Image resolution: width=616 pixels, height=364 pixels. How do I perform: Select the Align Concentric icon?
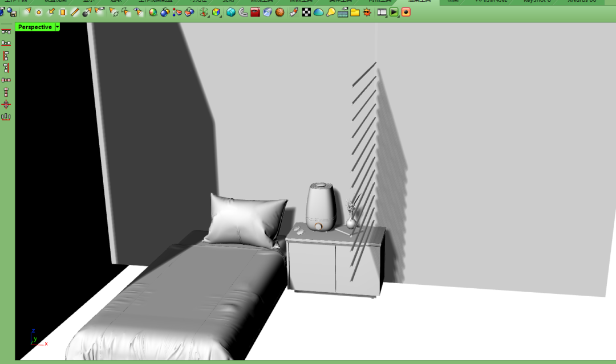pos(6,104)
